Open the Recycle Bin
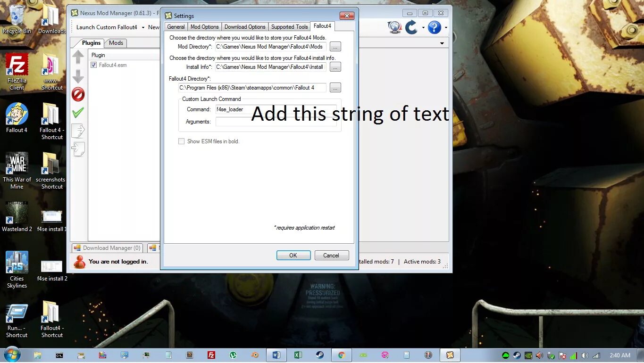Screen dimensions: 644x363 click(17, 19)
